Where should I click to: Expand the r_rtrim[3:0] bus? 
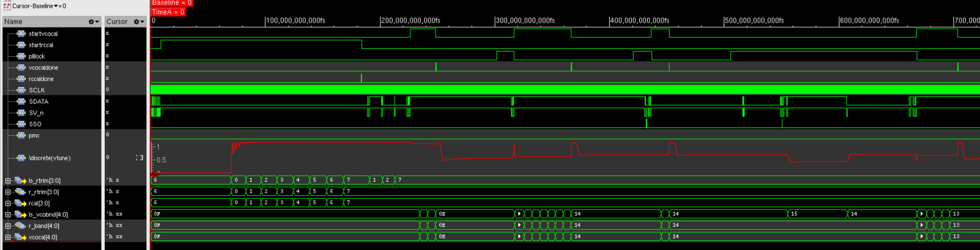pyautogui.click(x=8, y=191)
